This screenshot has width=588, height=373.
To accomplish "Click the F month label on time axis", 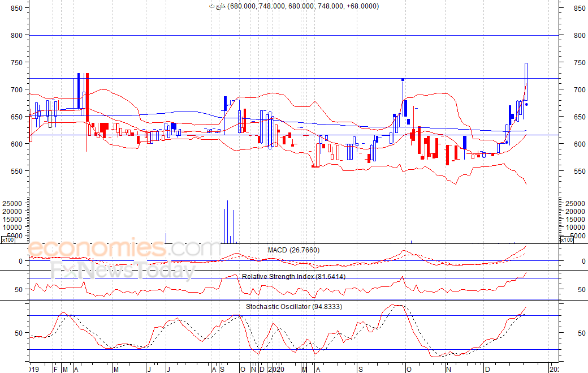I will click(x=55, y=368).
